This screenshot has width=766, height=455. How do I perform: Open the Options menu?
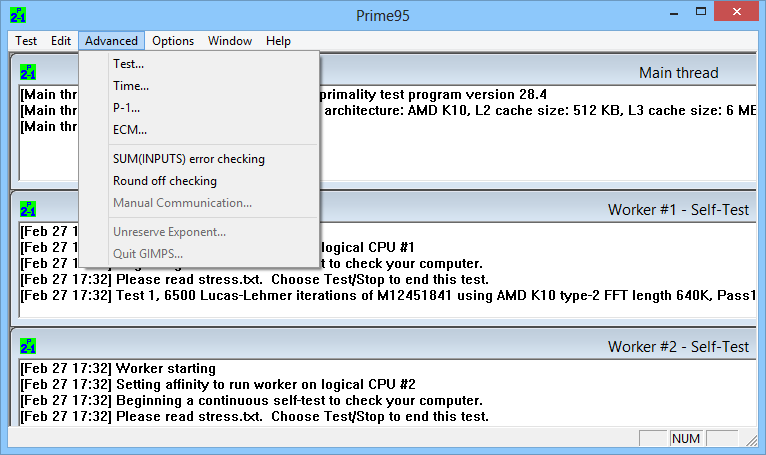tap(173, 41)
